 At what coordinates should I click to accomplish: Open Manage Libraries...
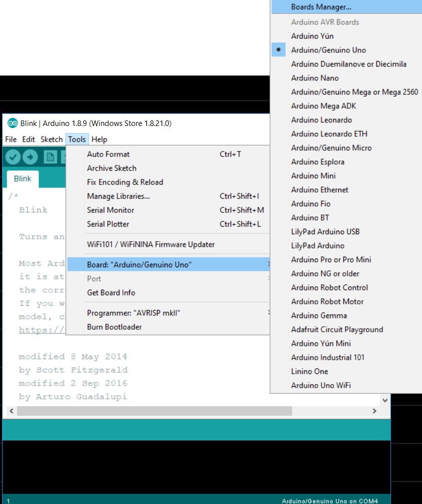tap(168, 196)
